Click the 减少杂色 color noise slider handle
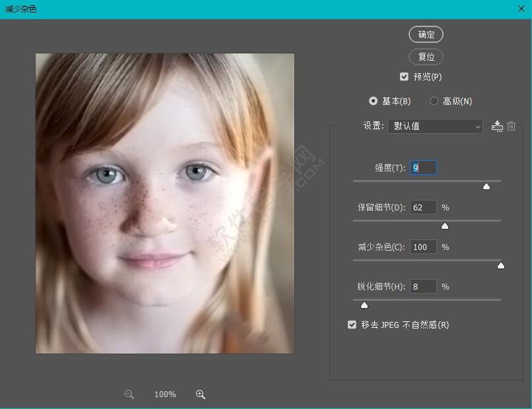 [x=500, y=266]
